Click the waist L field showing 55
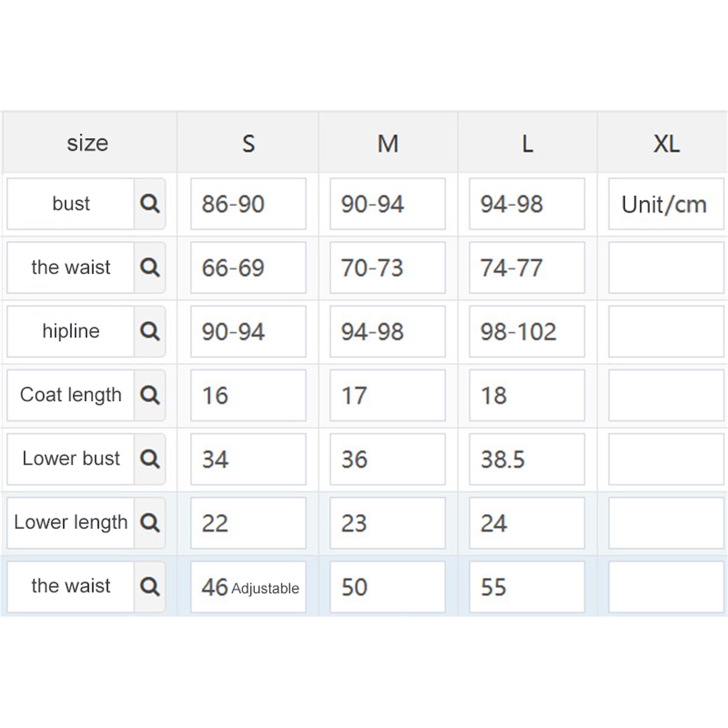728x728 pixels. [x=526, y=586]
